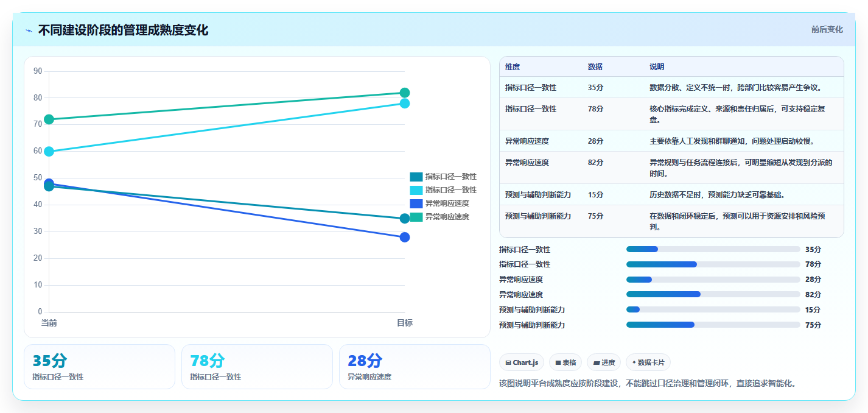This screenshot has height=413, width=868.
Task: Click the table cell showing 82分
Action: click(x=596, y=163)
